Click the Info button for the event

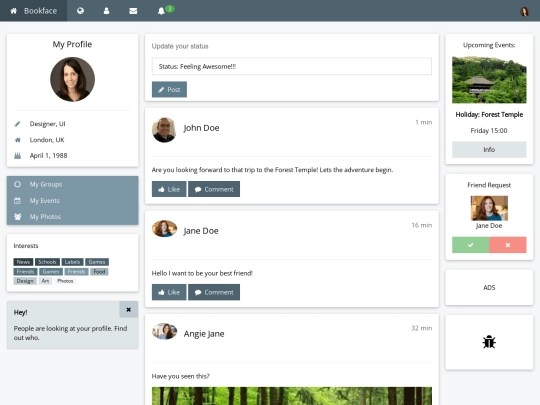489,149
